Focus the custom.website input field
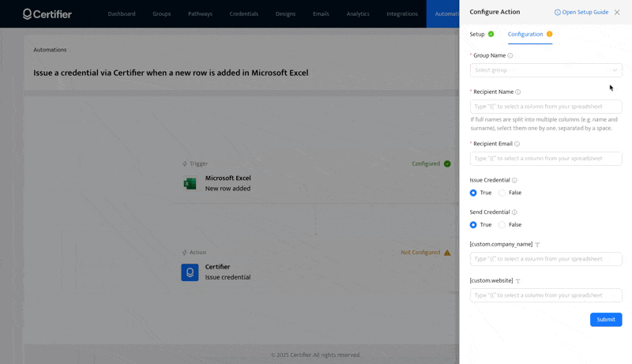This screenshot has width=632, height=364. tap(546, 295)
